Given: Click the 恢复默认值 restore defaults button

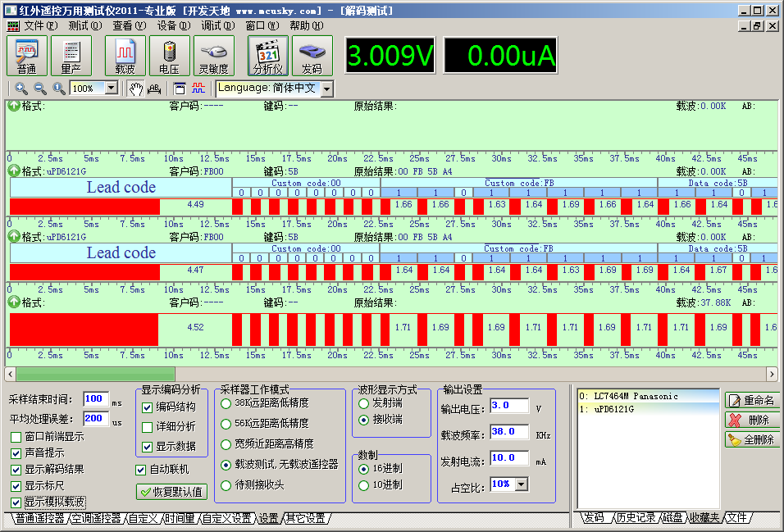Looking at the screenshot, I should (x=171, y=492).
